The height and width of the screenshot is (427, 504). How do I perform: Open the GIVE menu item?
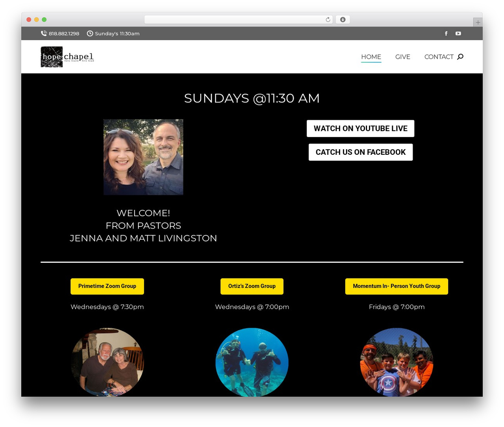click(403, 57)
